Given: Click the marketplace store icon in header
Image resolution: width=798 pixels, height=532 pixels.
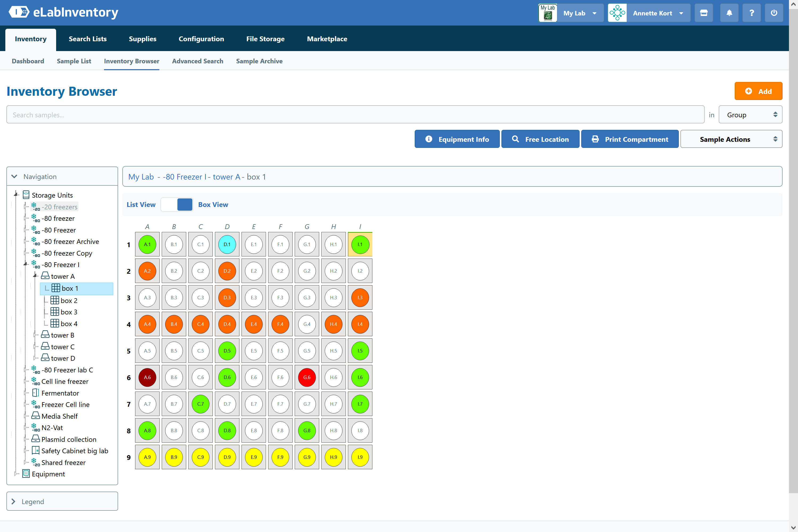Looking at the screenshot, I should [703, 13].
